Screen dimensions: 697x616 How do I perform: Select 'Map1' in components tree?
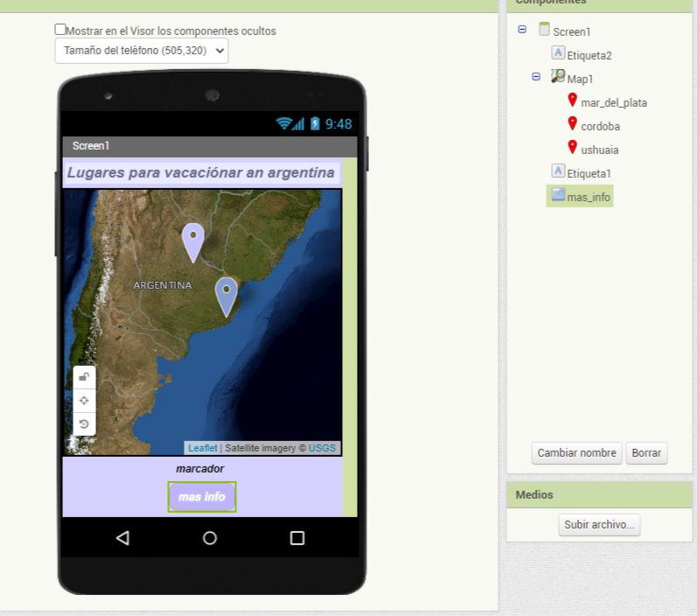(580, 79)
